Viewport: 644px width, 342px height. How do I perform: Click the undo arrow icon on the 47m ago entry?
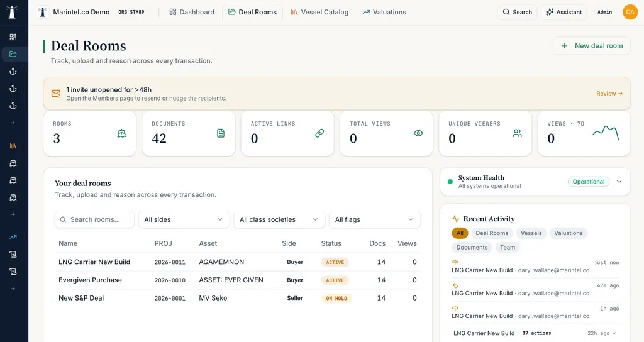pos(455,285)
